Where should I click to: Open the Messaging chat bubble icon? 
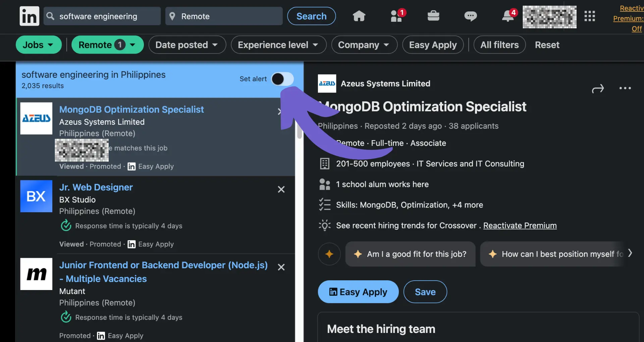pos(470,16)
